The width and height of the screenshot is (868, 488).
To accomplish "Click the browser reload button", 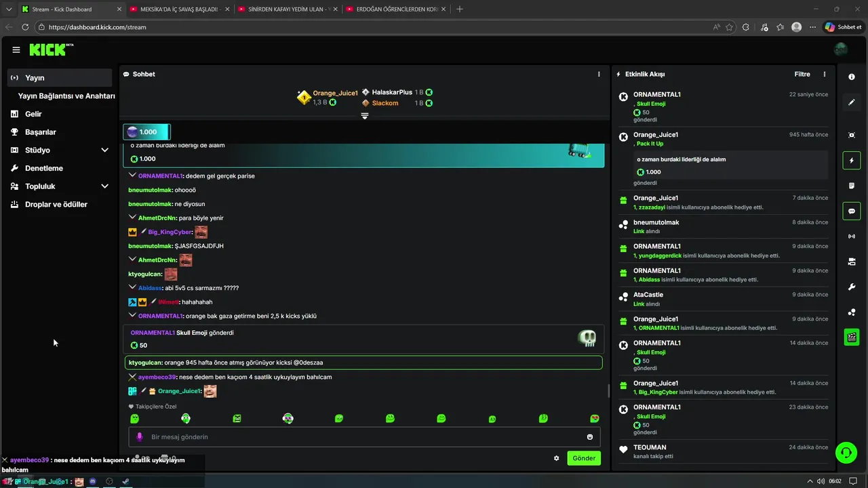I will [25, 27].
